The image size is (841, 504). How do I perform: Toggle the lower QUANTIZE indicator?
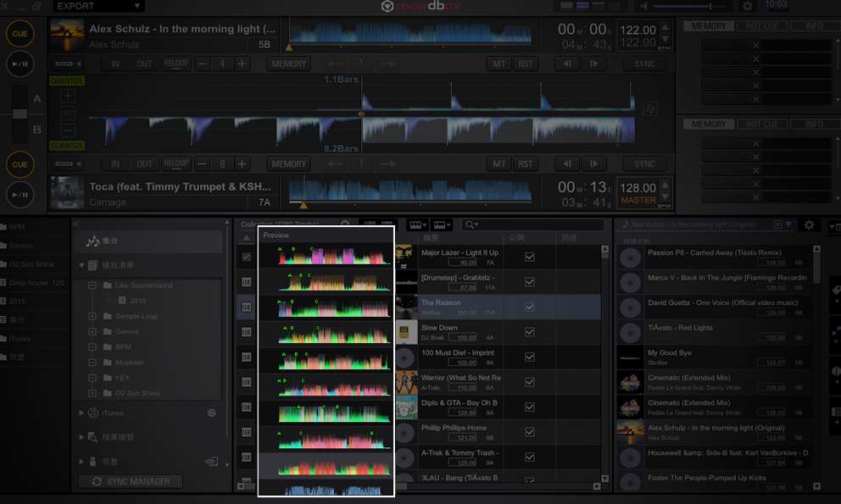pyautogui.click(x=67, y=146)
